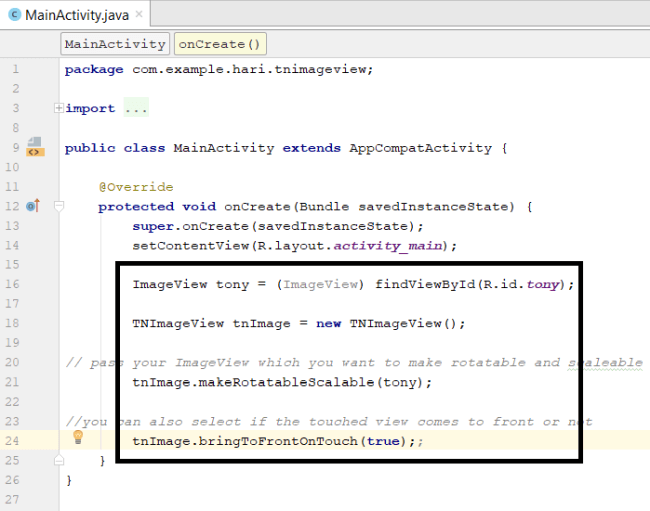Screen dimensions: 650x511
Task: Expand the folded import block
Action: [59, 108]
